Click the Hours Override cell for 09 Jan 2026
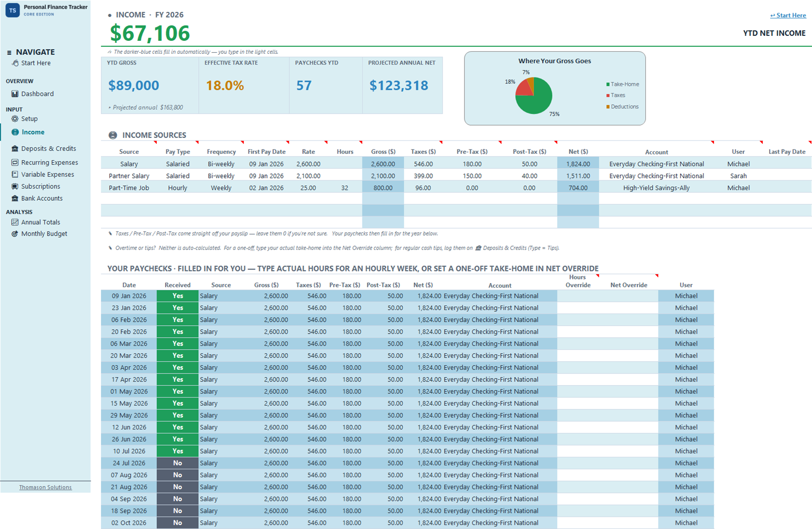 point(578,296)
